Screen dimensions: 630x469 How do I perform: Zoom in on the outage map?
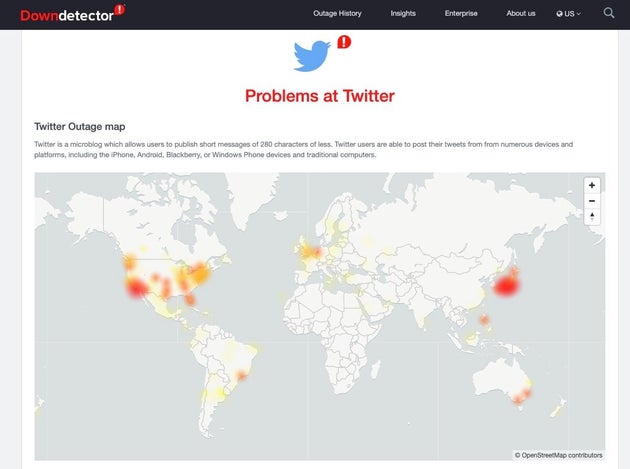592,185
